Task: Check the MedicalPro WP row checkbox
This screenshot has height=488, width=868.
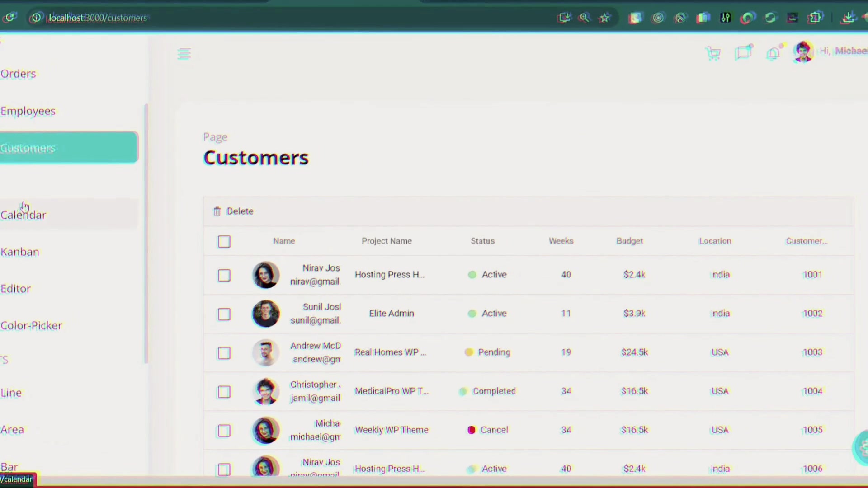Action: point(224,392)
